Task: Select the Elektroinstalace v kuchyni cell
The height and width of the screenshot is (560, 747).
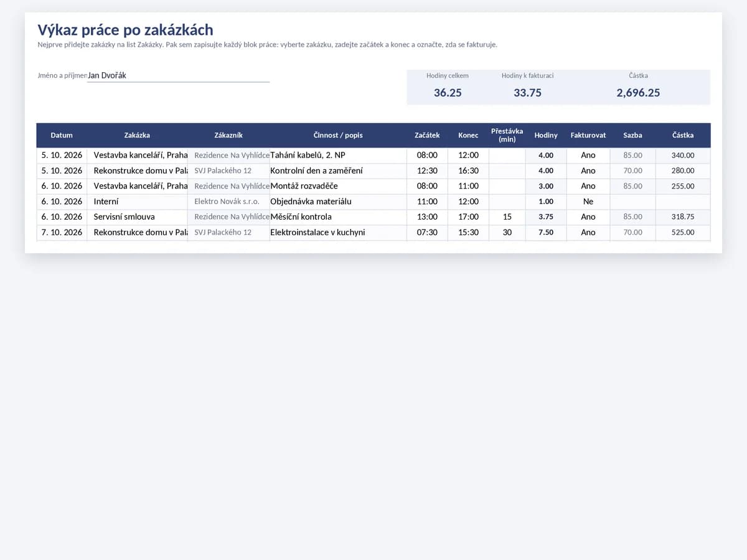Action: tap(338, 233)
